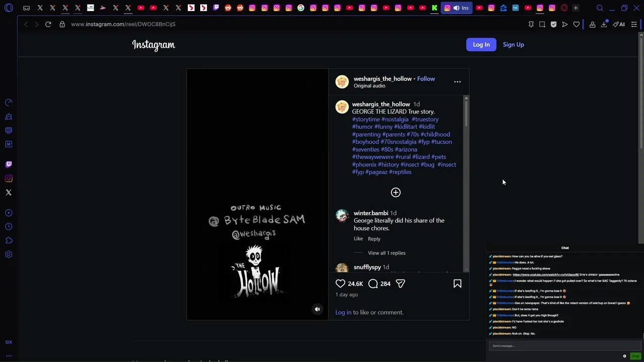644x362 pixels.
Task: Open the Aria AI toolbar button
Action: click(x=619, y=24)
